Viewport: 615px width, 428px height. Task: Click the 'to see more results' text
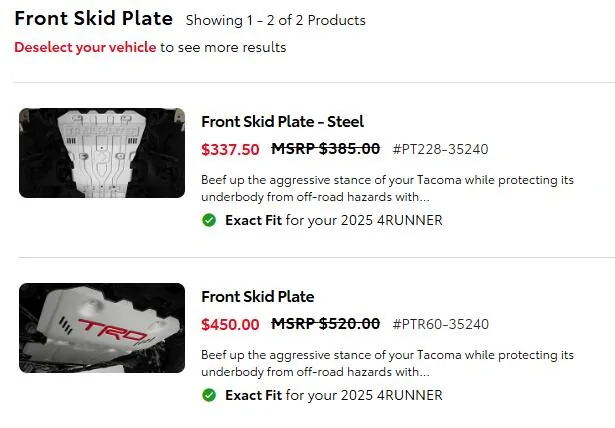tap(223, 47)
